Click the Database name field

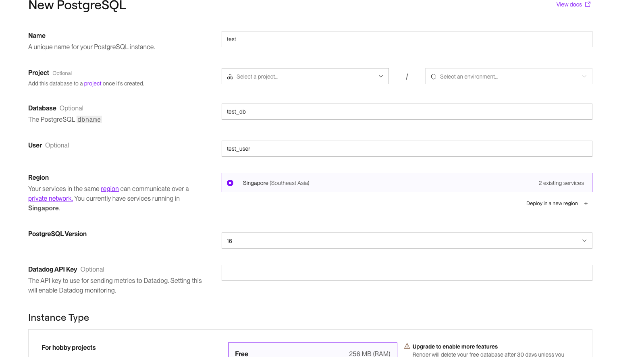[407, 112]
